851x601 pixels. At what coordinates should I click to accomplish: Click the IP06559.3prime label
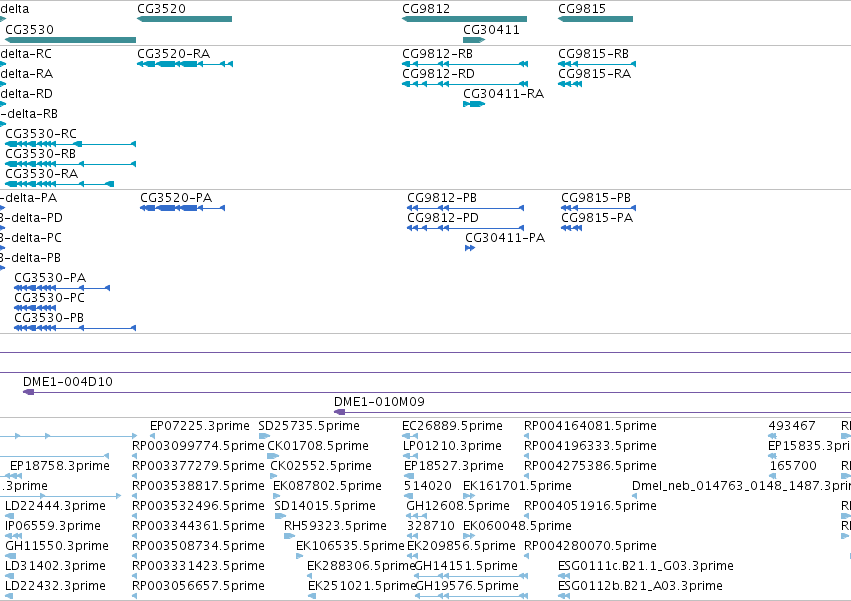tap(53, 526)
